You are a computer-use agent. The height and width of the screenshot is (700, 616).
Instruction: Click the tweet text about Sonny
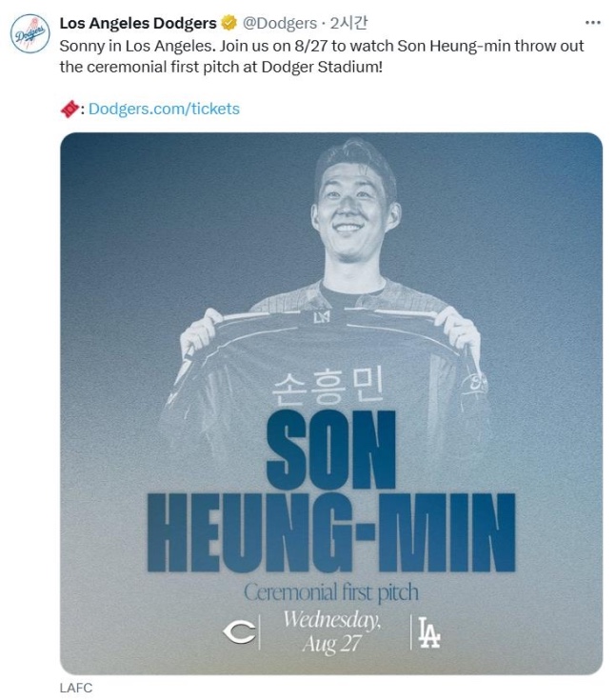tap(322, 56)
